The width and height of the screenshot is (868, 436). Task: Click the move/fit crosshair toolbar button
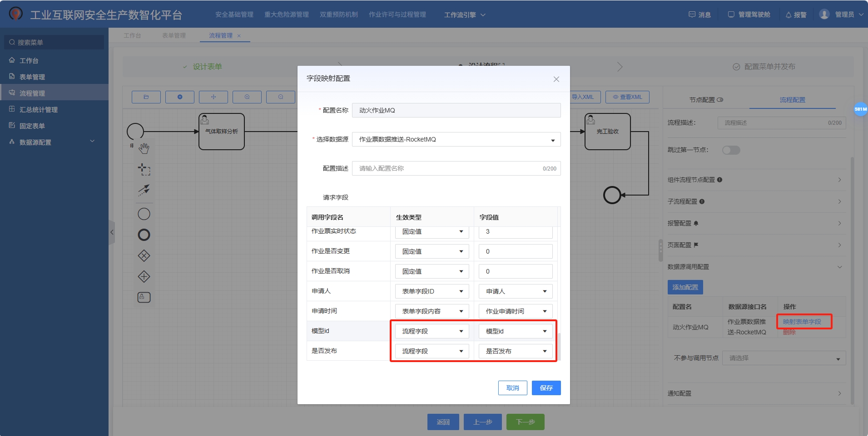[x=213, y=97]
